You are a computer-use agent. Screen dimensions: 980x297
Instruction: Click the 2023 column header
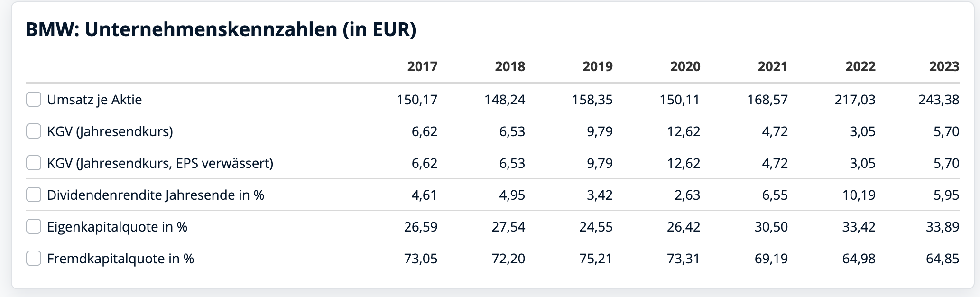coord(944,66)
